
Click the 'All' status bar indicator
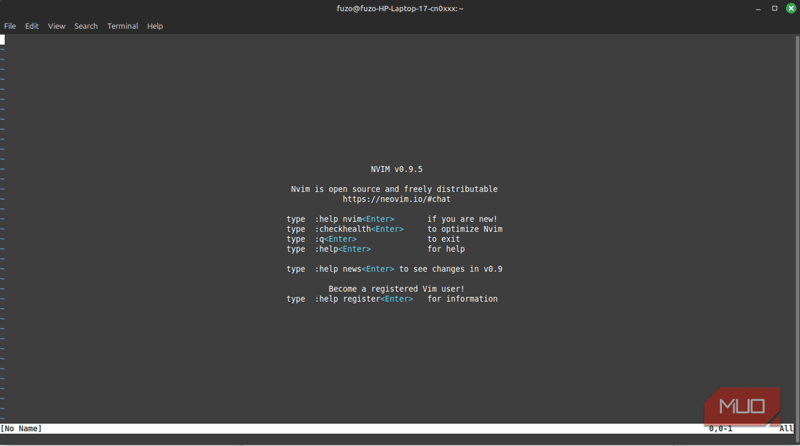[x=786, y=429]
